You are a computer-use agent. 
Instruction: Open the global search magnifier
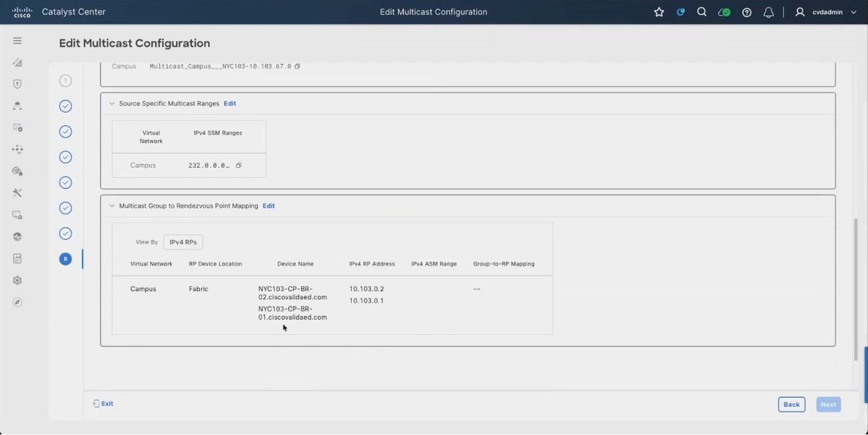[x=701, y=12]
